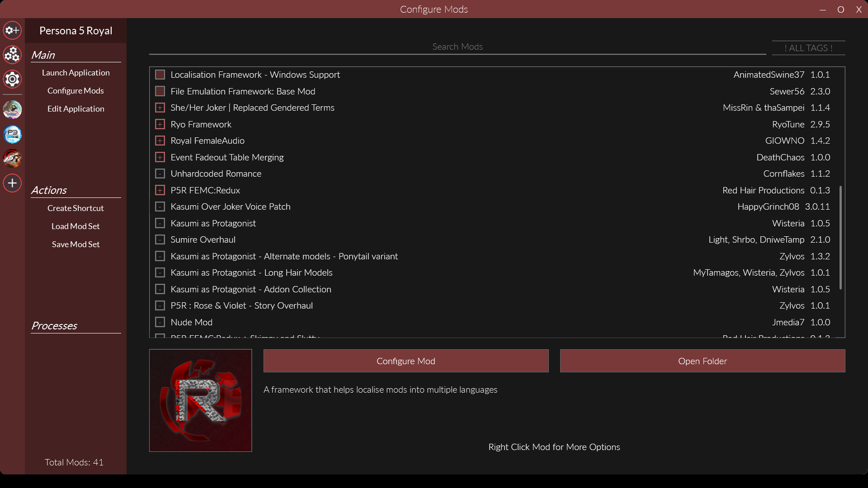Click version number 2.9.5

click(x=820, y=124)
